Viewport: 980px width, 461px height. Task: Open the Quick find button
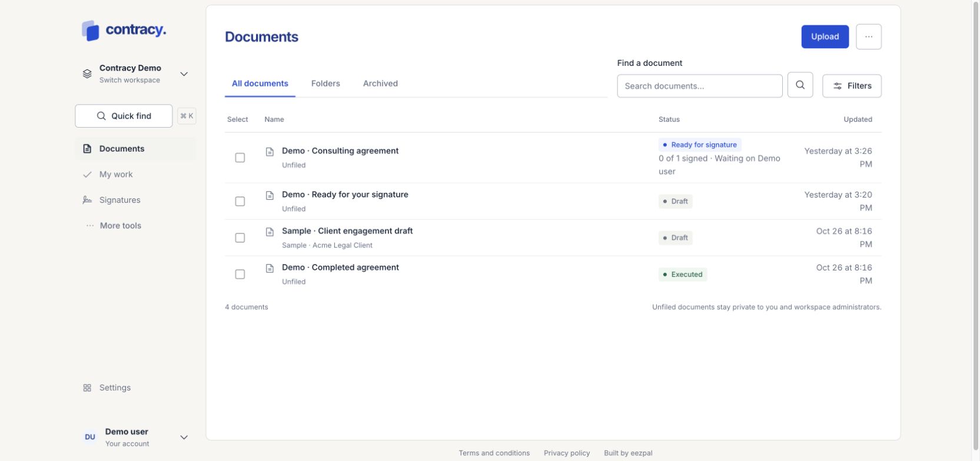[124, 116]
